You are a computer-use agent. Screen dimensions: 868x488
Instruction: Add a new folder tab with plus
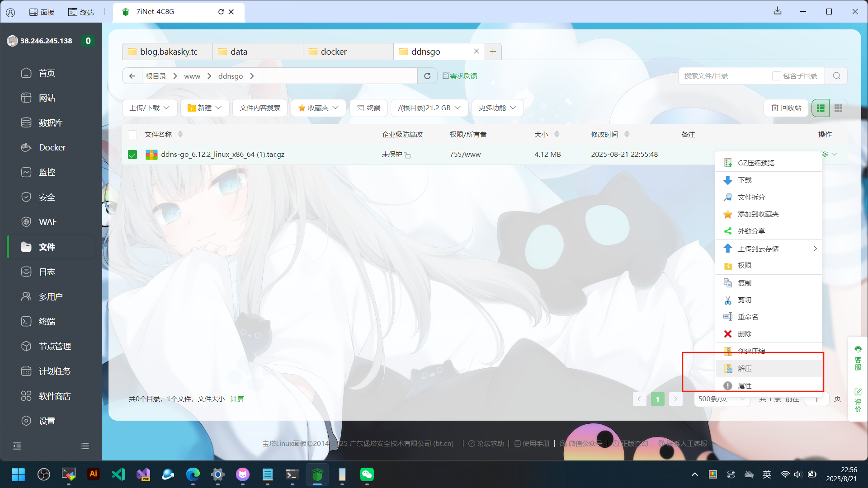click(x=493, y=52)
